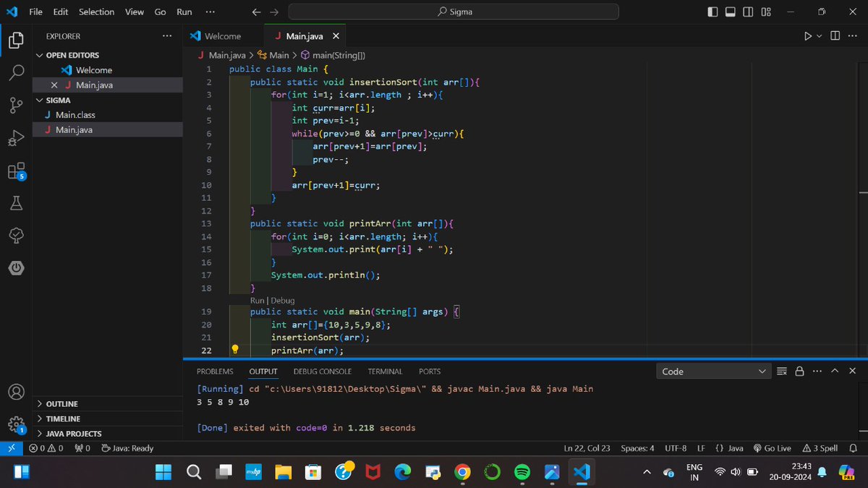
Task: Open the Run and Debug view
Action: pyautogui.click(x=16, y=138)
